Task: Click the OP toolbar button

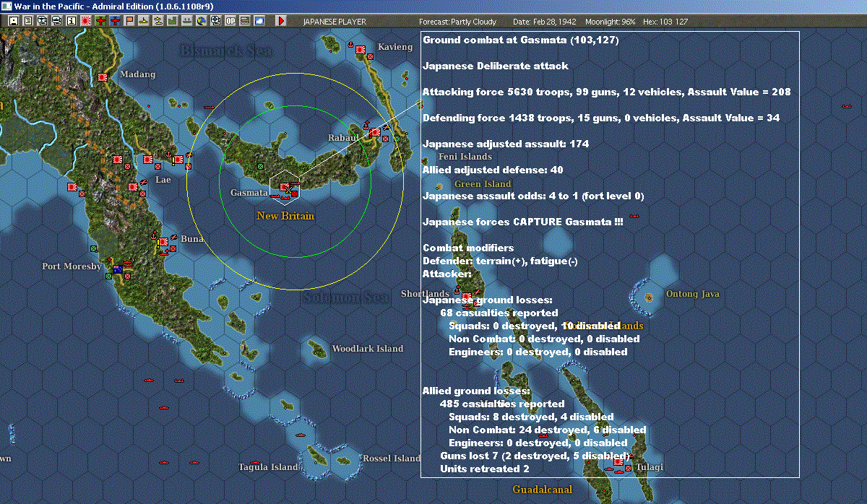Action: point(230,21)
